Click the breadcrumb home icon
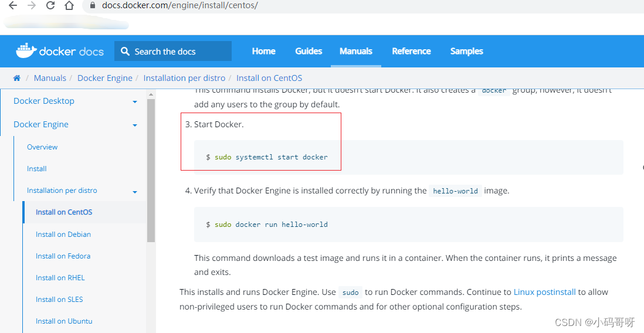The image size is (644, 333). point(17,78)
